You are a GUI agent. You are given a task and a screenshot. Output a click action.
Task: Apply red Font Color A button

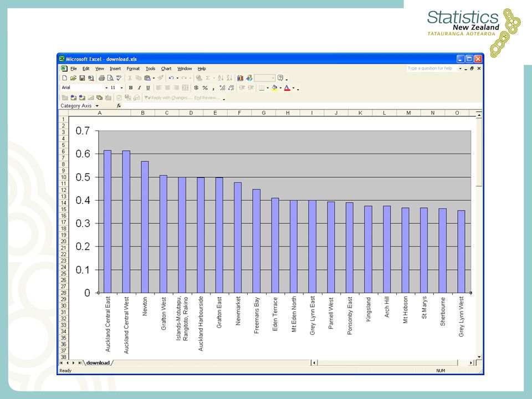[287, 88]
